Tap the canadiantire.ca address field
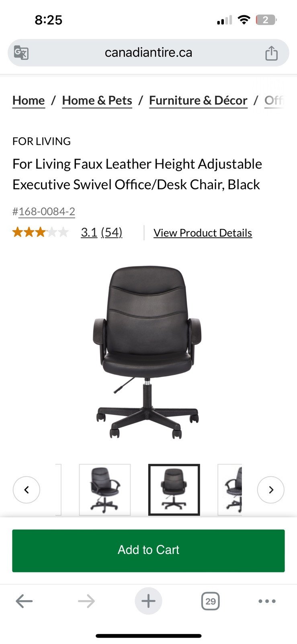The height and width of the screenshot is (644, 297). (x=148, y=53)
